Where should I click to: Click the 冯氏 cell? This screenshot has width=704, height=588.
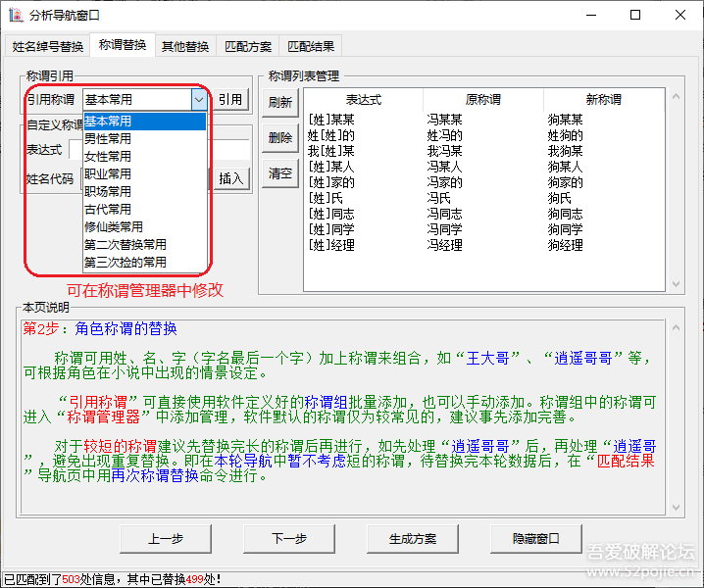(438, 198)
